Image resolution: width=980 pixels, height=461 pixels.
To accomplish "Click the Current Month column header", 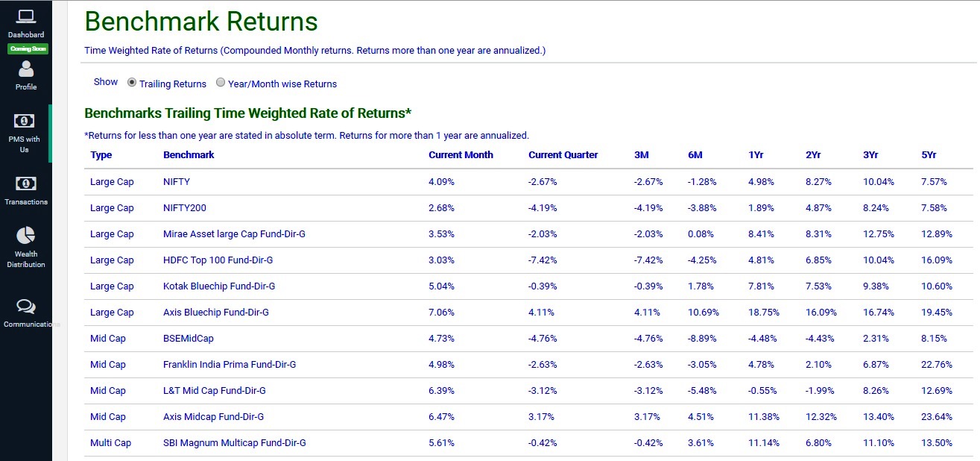I will tap(461, 155).
